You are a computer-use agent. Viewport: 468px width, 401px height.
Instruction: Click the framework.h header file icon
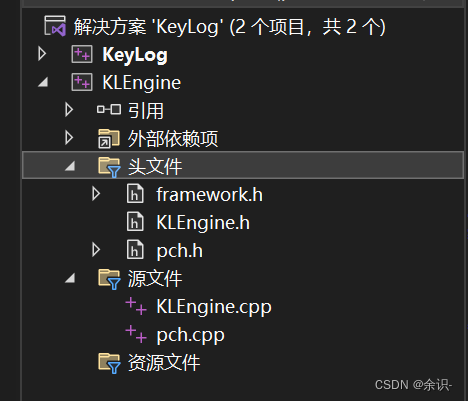click(x=135, y=194)
